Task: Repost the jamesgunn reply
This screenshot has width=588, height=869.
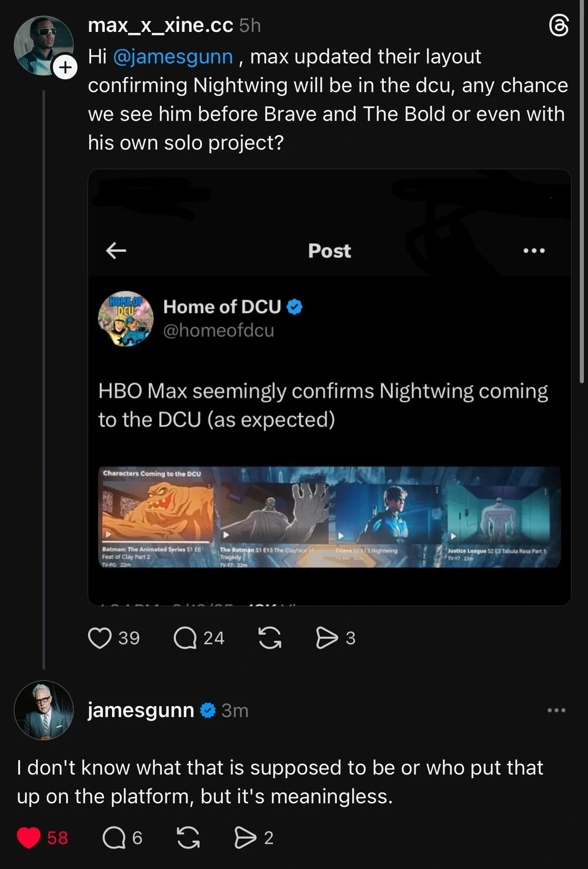Action: tap(188, 838)
